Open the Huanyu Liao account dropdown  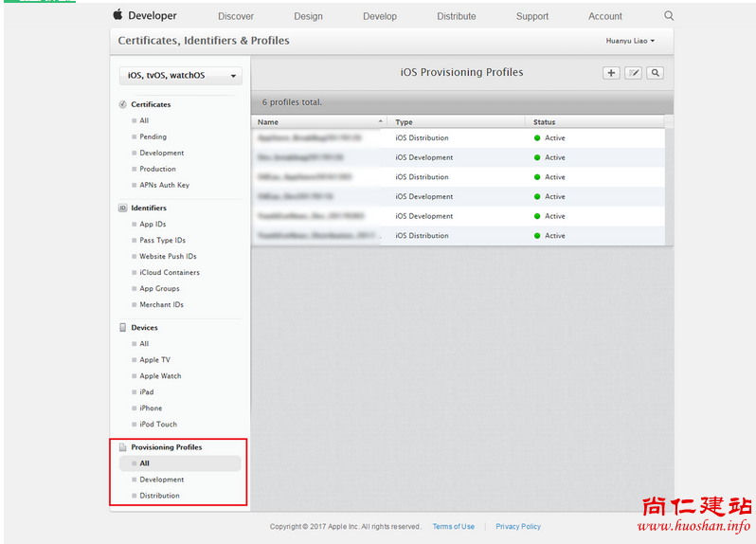pos(630,41)
